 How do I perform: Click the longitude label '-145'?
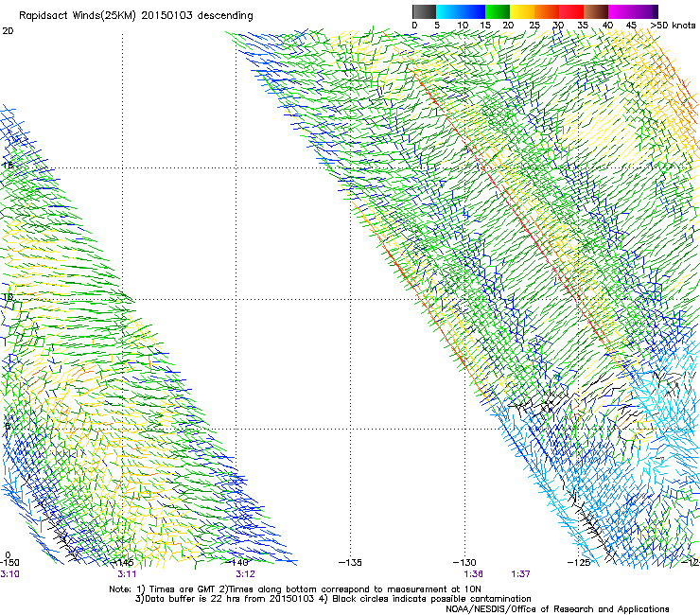click(x=123, y=563)
